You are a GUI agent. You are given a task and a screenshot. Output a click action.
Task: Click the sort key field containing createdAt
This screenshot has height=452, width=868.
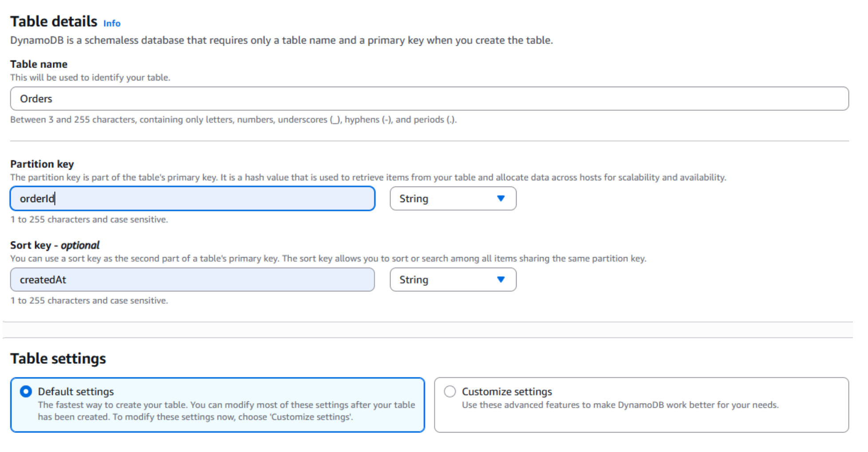[192, 280]
